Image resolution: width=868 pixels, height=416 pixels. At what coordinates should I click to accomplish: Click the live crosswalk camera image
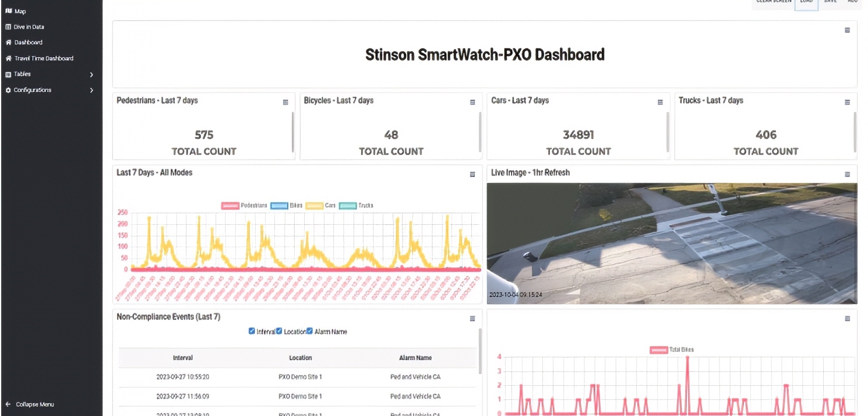pyautogui.click(x=672, y=244)
